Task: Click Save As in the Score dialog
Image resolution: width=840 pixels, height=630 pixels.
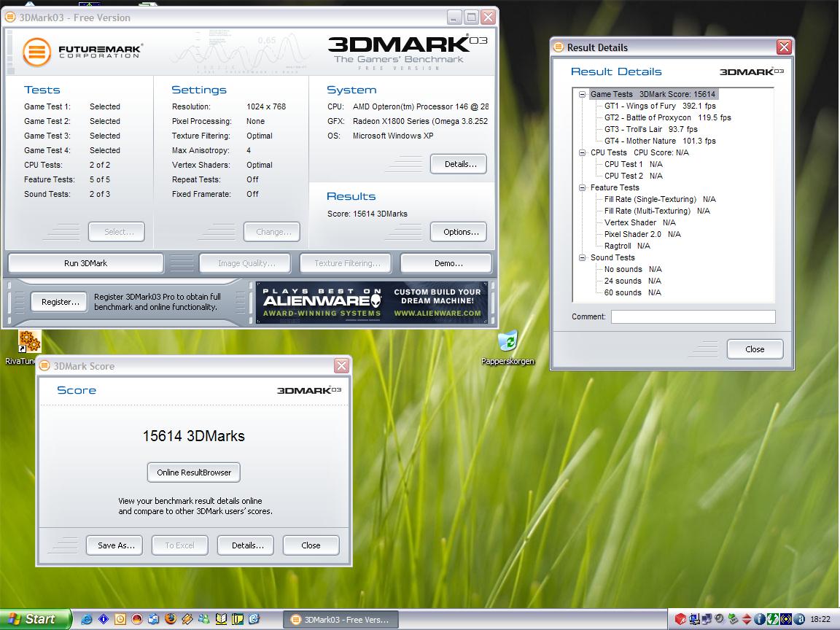Action: pos(114,545)
